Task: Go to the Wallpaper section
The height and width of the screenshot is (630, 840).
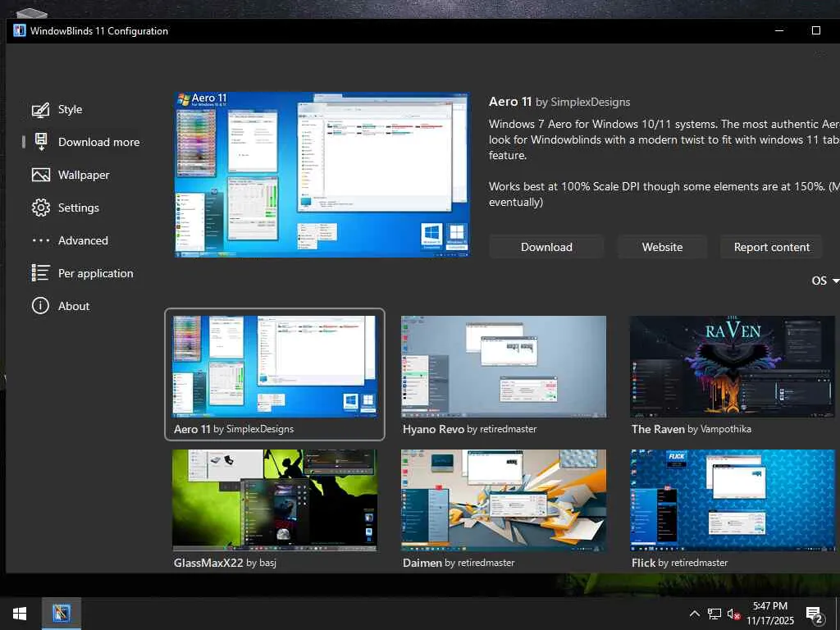Action: pyautogui.click(x=84, y=176)
